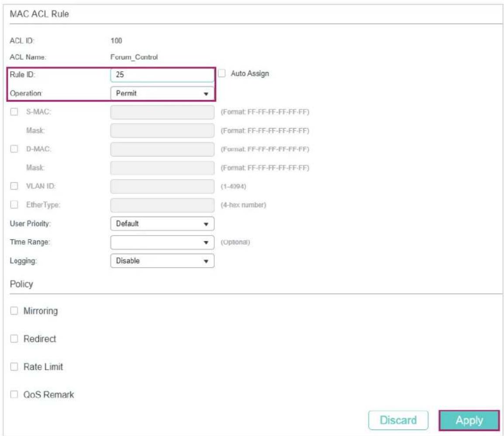This screenshot has width=504, height=436.
Task: Open the Operation dropdown showing Permit
Action: tap(162, 93)
